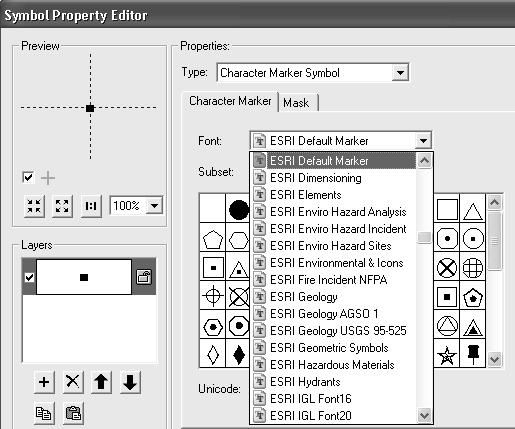The width and height of the screenshot is (515, 429).
Task: Toggle the layer visibility checkbox
Action: (29, 277)
